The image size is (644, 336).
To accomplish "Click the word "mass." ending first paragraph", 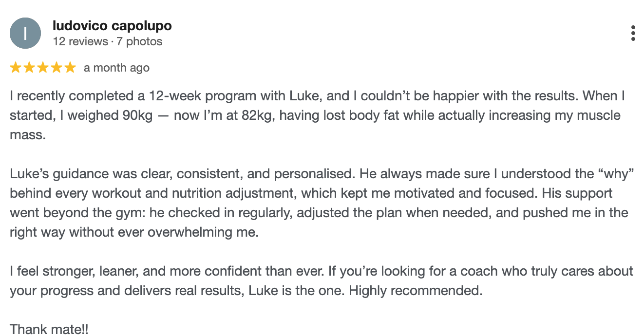I will click(x=27, y=135).
